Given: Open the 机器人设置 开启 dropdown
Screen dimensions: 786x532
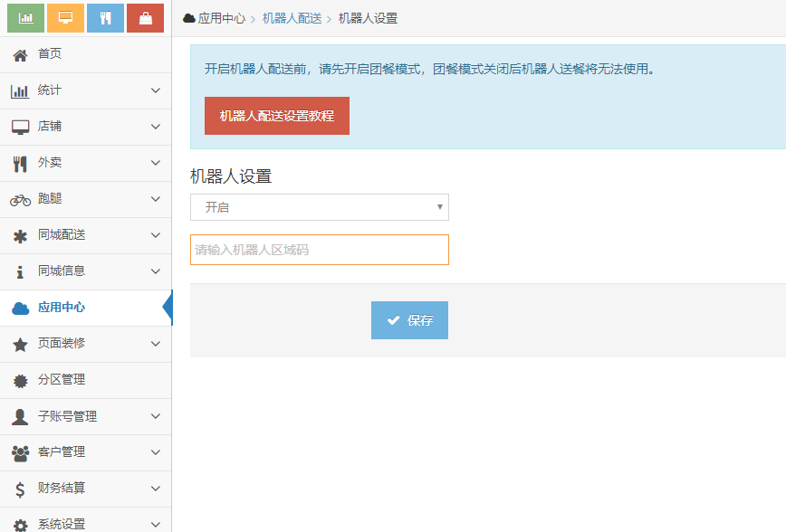Looking at the screenshot, I should pos(319,207).
